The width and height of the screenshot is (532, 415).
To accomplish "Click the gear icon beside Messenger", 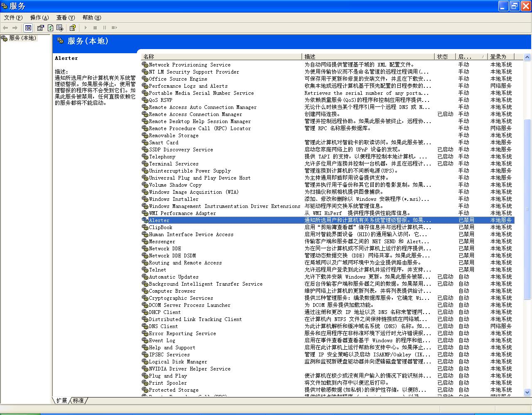I will (x=145, y=242).
